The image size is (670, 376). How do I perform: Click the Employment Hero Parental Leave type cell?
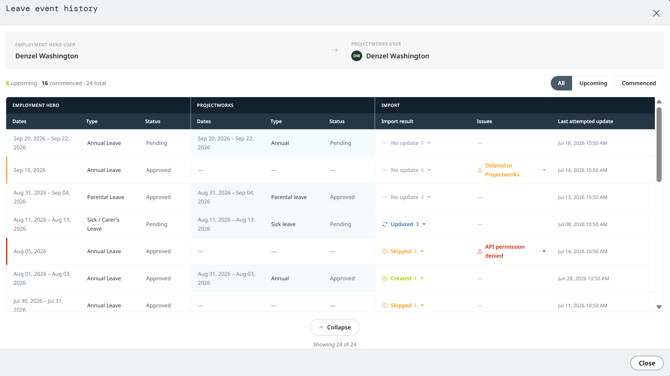click(105, 197)
